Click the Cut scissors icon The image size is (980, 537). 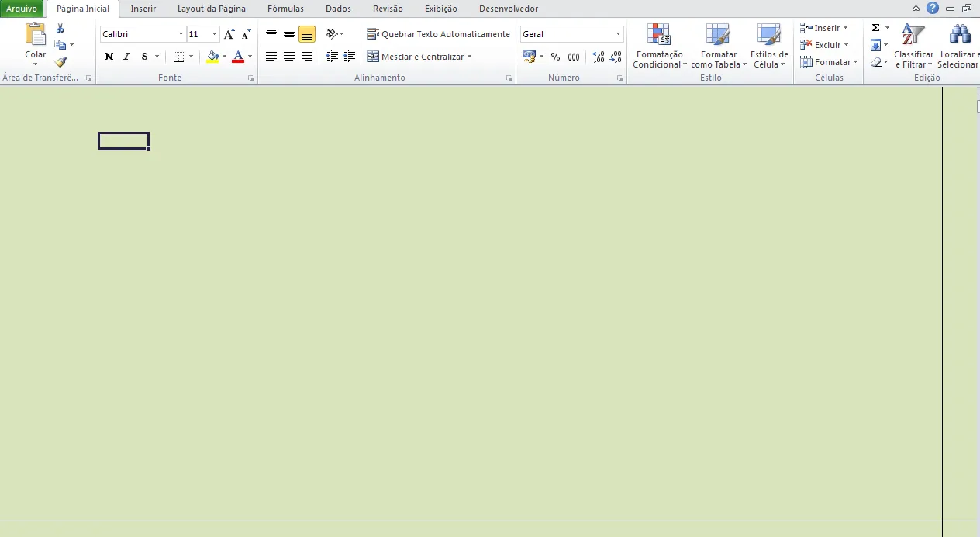(60, 28)
